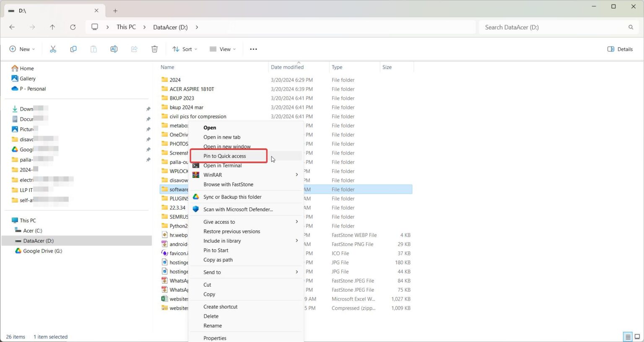The height and width of the screenshot is (342, 644).
Task: Expand the New dropdown
Action: 22,49
